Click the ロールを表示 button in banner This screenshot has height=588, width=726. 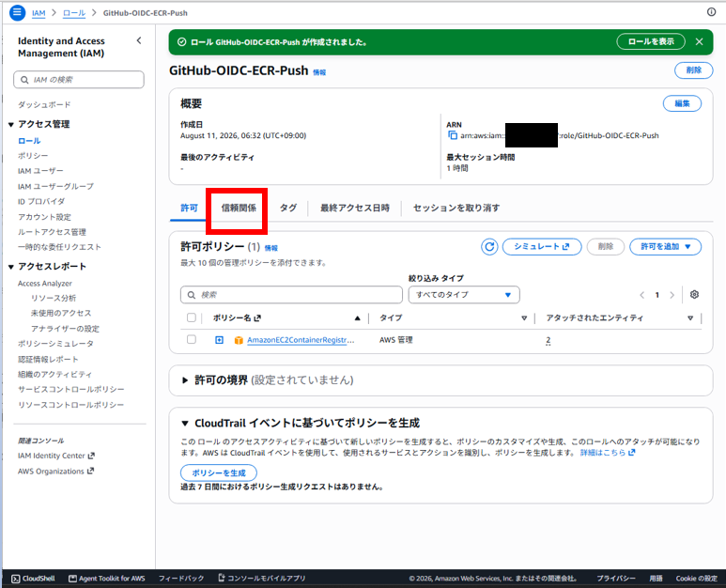point(651,41)
